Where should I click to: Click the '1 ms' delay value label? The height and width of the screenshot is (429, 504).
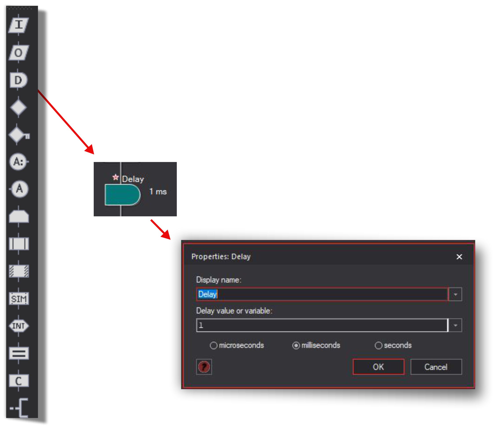(158, 192)
